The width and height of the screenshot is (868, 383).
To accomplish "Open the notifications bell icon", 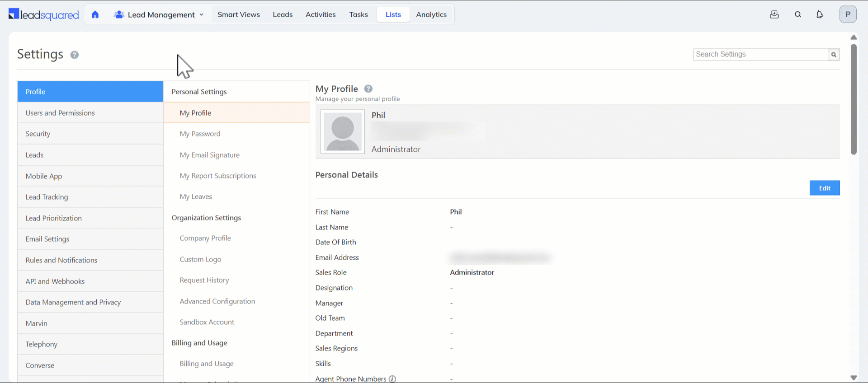I will tap(820, 14).
